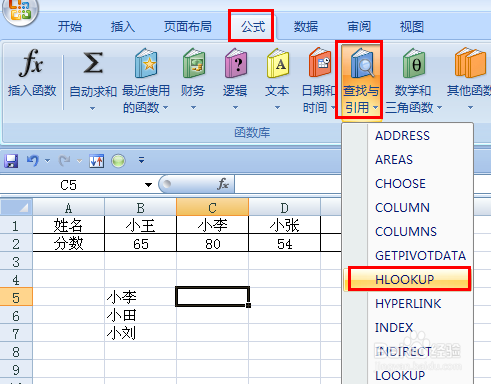491x384 pixels.
Task: Click the select-all corner of the sheet
Action: (16, 207)
